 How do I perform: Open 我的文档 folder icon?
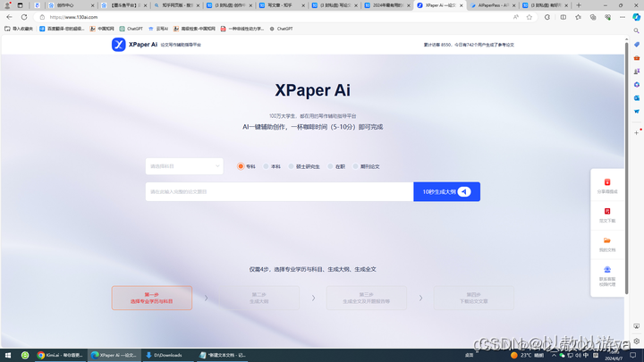coord(607,240)
